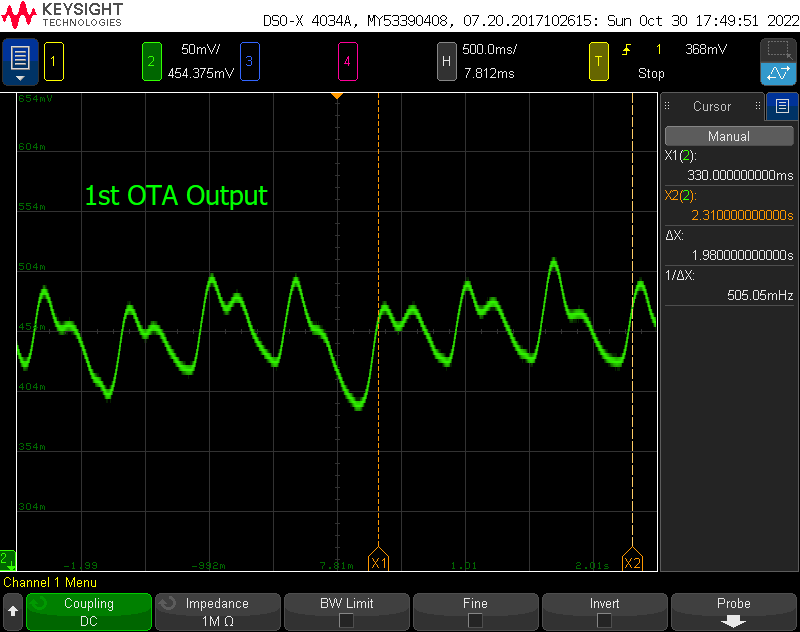Enable the Invert softkey
The image size is (800, 632).
coord(604,611)
